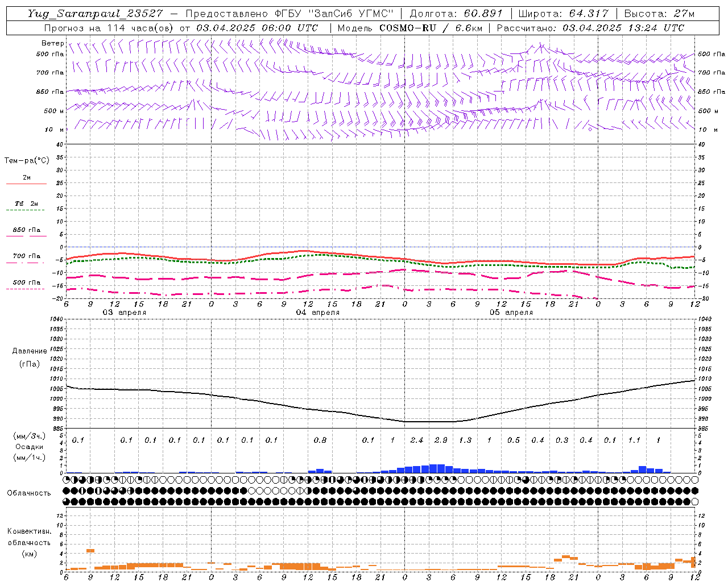The height and width of the screenshot is (582, 728).
Task: Click the Давление chart label
Action: point(30,351)
